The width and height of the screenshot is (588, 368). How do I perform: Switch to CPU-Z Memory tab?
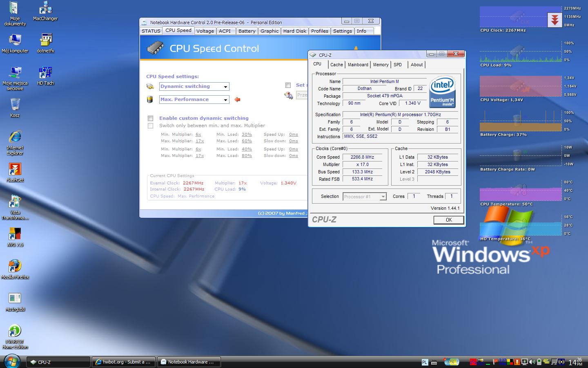[x=381, y=65]
